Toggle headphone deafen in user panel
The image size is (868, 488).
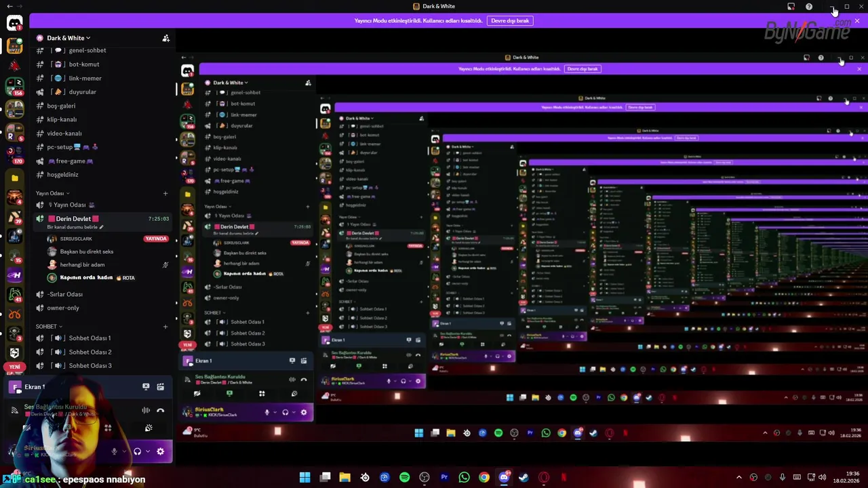(138, 451)
